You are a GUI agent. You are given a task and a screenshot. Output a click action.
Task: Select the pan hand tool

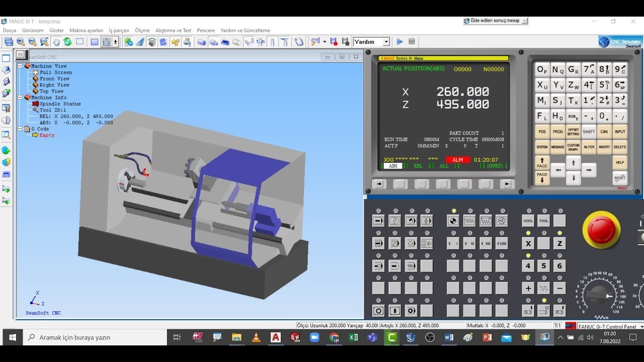click(x=56, y=42)
